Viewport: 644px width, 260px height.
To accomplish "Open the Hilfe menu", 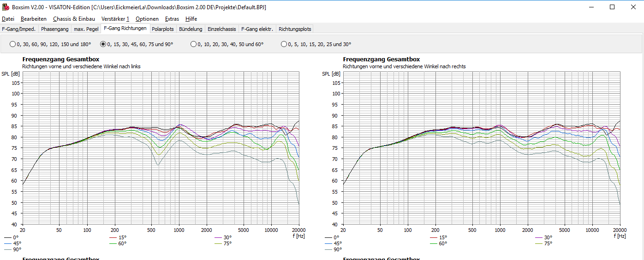I will click(x=191, y=19).
